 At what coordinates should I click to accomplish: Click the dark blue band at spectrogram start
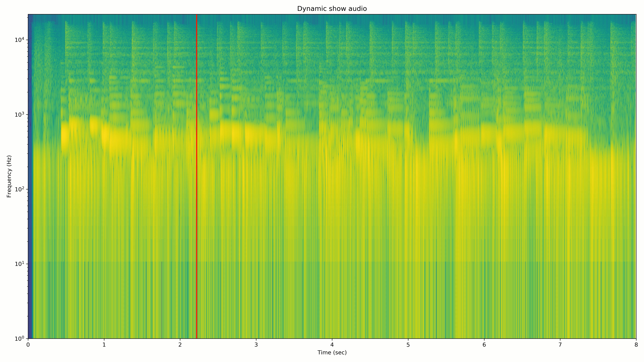click(30, 175)
